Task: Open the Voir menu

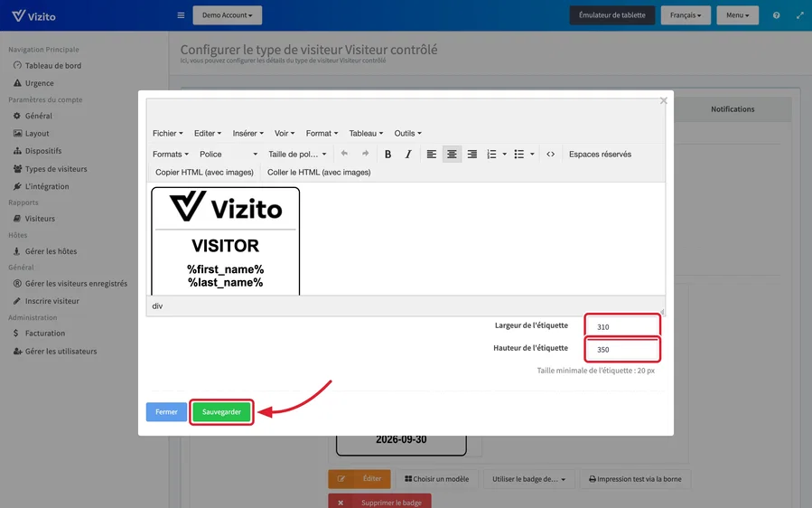Action: click(285, 133)
